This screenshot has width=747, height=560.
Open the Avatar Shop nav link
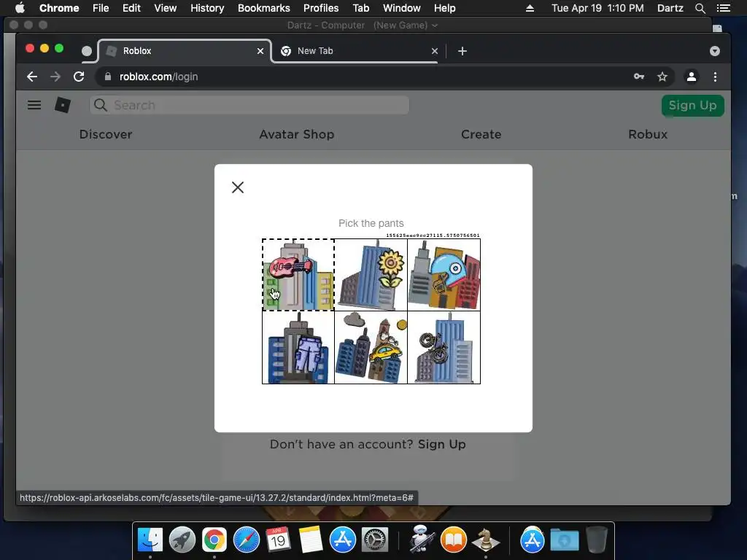pyautogui.click(x=297, y=134)
